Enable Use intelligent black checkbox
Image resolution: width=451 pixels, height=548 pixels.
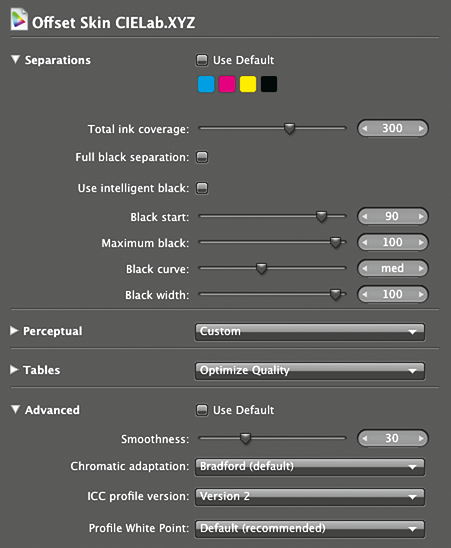[x=202, y=188]
